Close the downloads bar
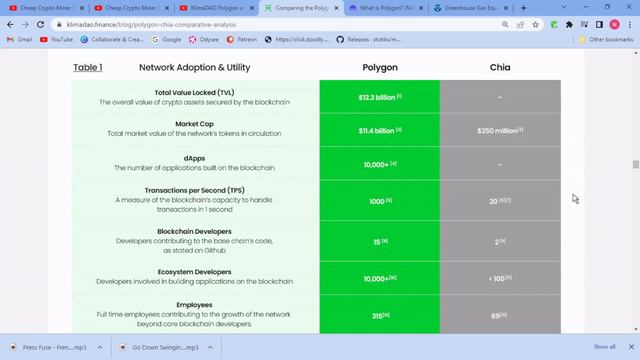 (631, 347)
